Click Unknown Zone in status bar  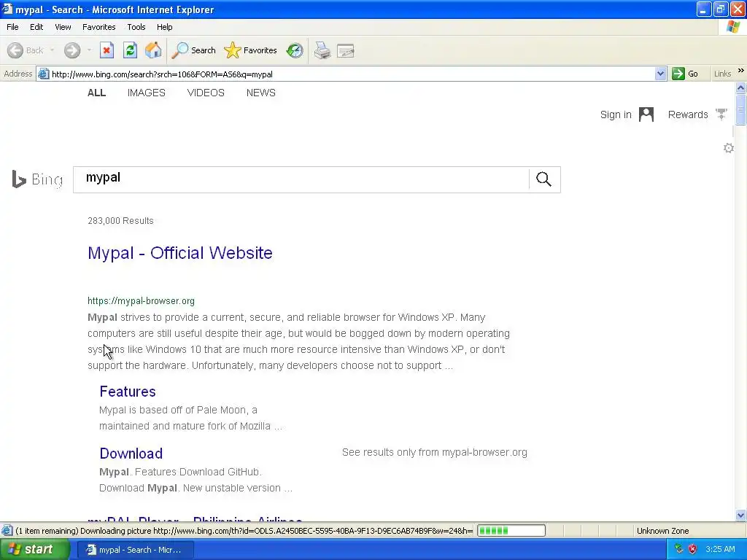(x=662, y=531)
